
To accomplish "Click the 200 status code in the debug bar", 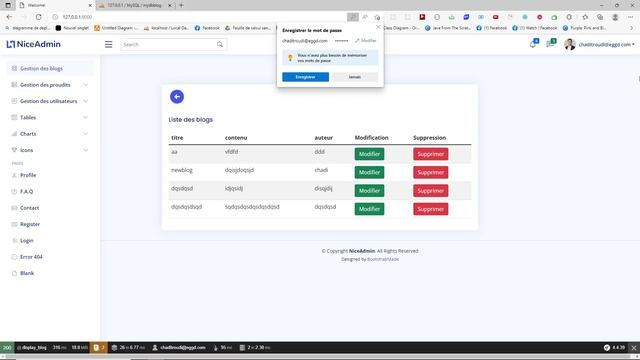I will (x=7, y=348).
